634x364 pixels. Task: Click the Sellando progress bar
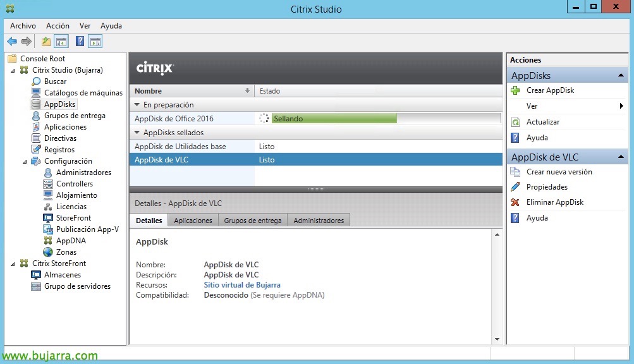tap(386, 119)
